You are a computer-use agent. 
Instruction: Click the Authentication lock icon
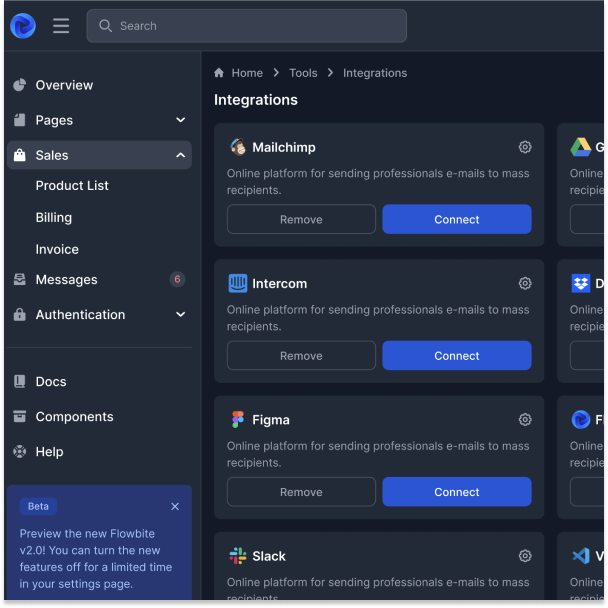(x=19, y=314)
